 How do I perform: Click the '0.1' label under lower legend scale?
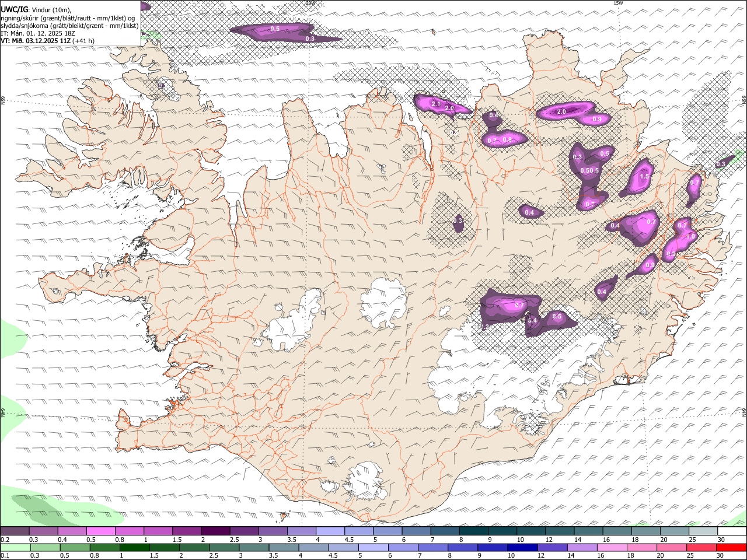(4, 556)
